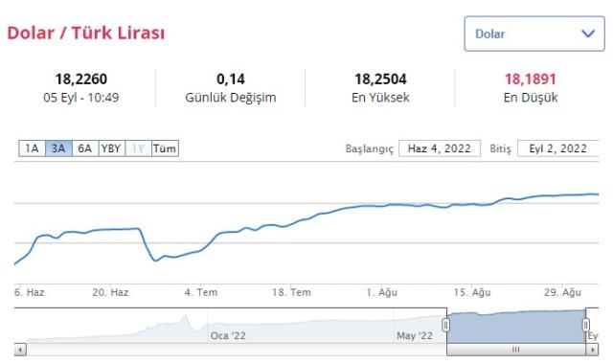Click the highlighted navigator selection area

click(x=516, y=327)
